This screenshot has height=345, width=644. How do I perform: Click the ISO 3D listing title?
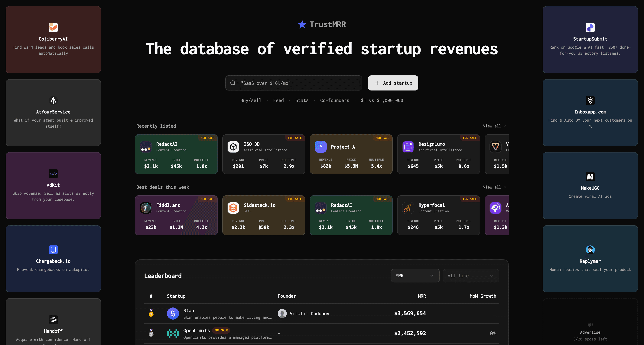[252, 144]
